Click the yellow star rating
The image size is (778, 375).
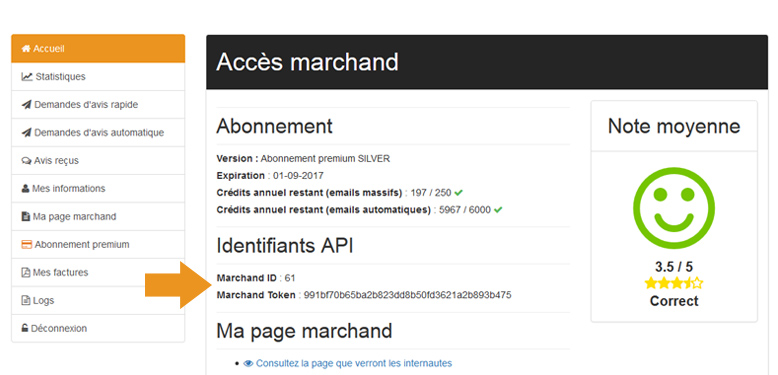(674, 283)
